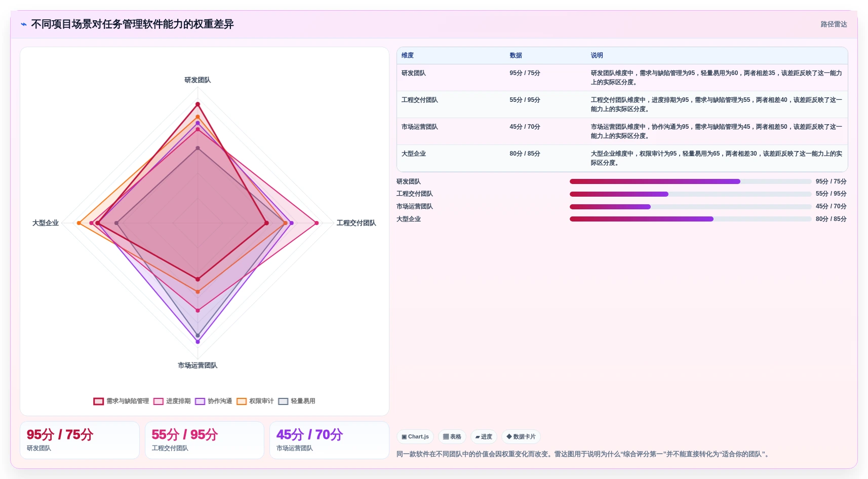Toggle the 权限审计 legend series
The image size is (868, 479).
click(255, 401)
